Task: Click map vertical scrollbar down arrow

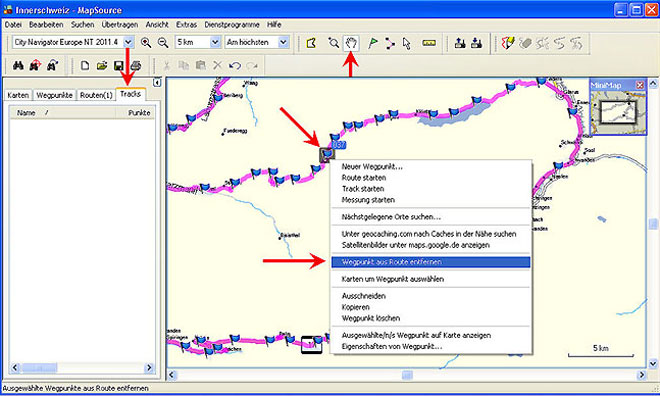Action: [653, 363]
